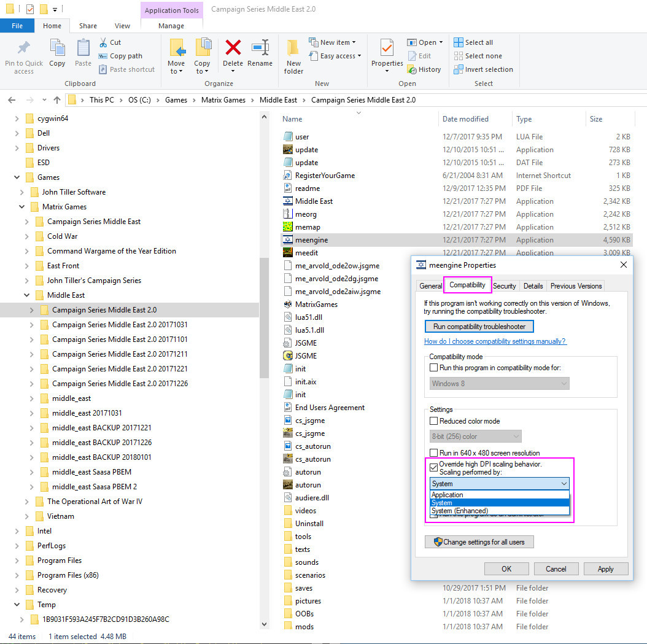Screen dimensions: 647x644
Task: Click the Matrix Games breadcrumb segment
Action: (x=223, y=100)
